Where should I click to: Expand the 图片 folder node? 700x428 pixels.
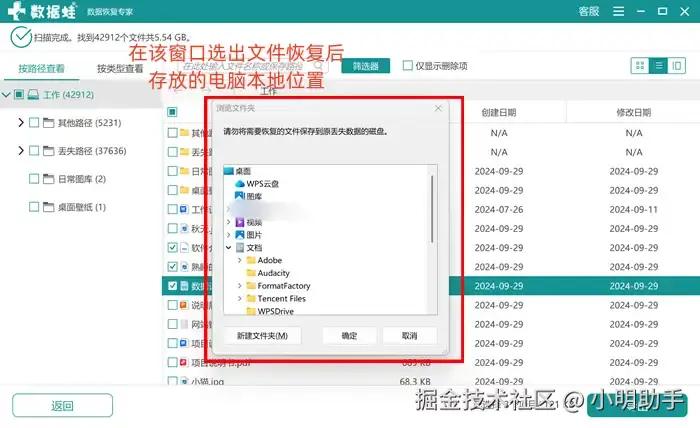[x=229, y=234]
